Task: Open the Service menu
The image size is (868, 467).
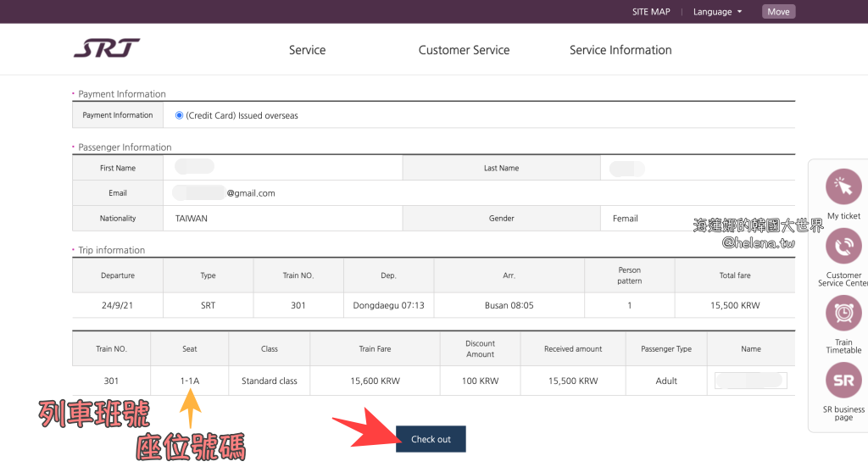Action: (x=307, y=50)
